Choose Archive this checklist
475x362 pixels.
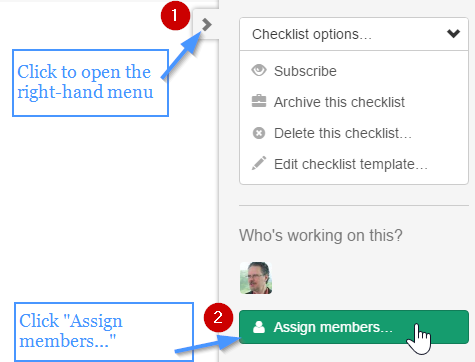pos(339,102)
